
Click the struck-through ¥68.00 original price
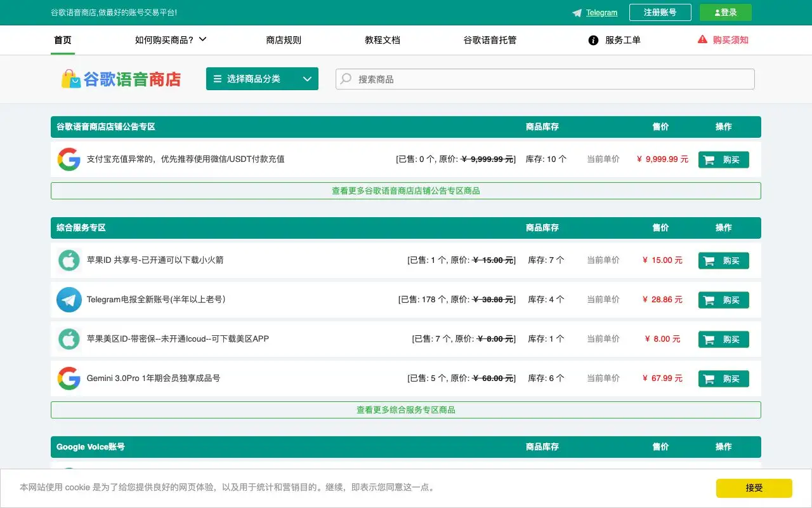point(493,378)
